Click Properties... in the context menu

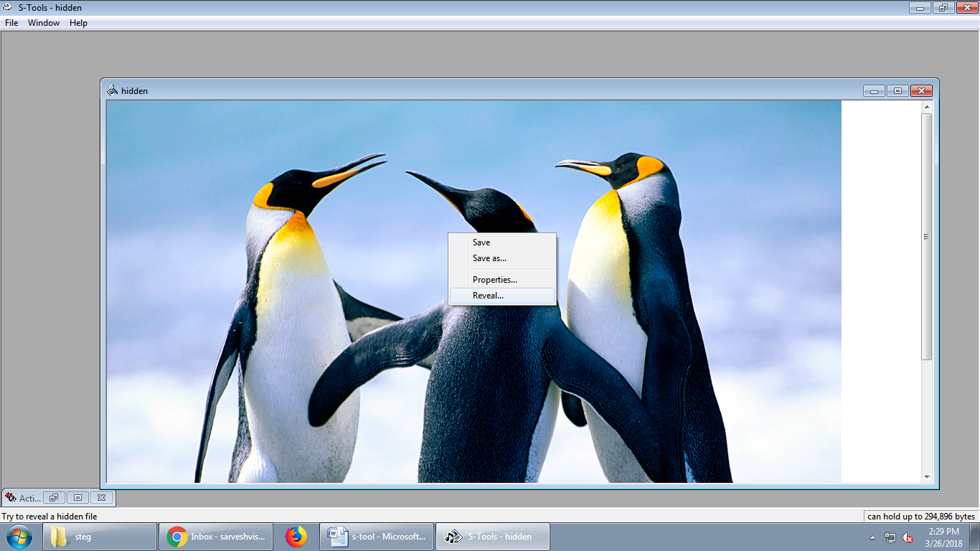[x=494, y=280]
